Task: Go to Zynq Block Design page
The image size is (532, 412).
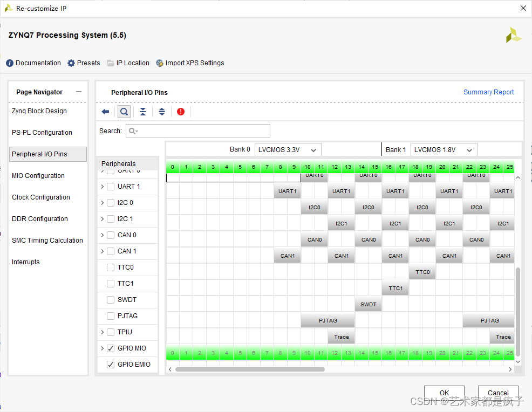Action: 39,111
